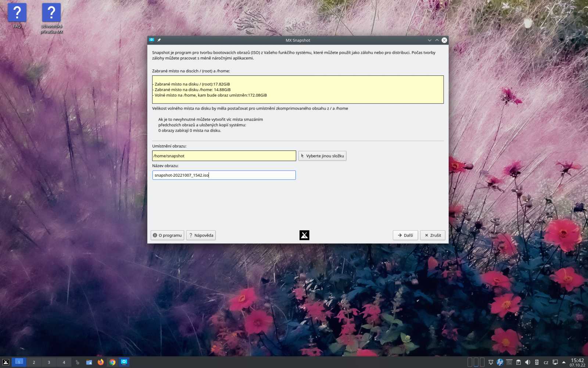
Task: Click text '0 obrazy zabírají 0 místa na disku.'
Action: click(x=190, y=131)
